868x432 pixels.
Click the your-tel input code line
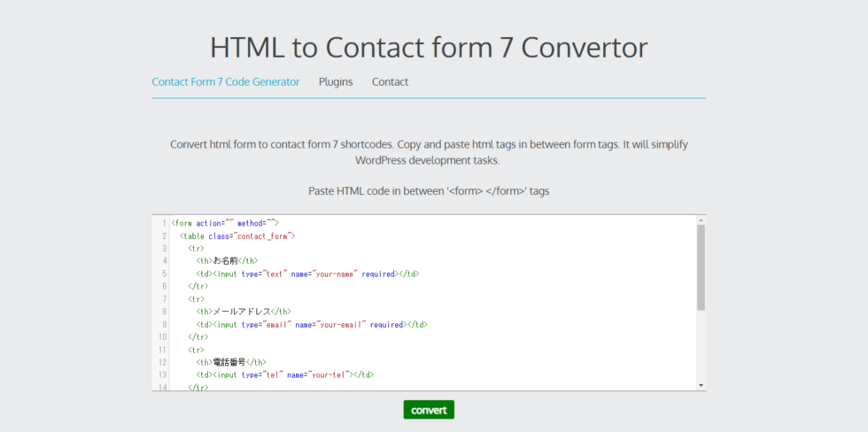(x=285, y=374)
